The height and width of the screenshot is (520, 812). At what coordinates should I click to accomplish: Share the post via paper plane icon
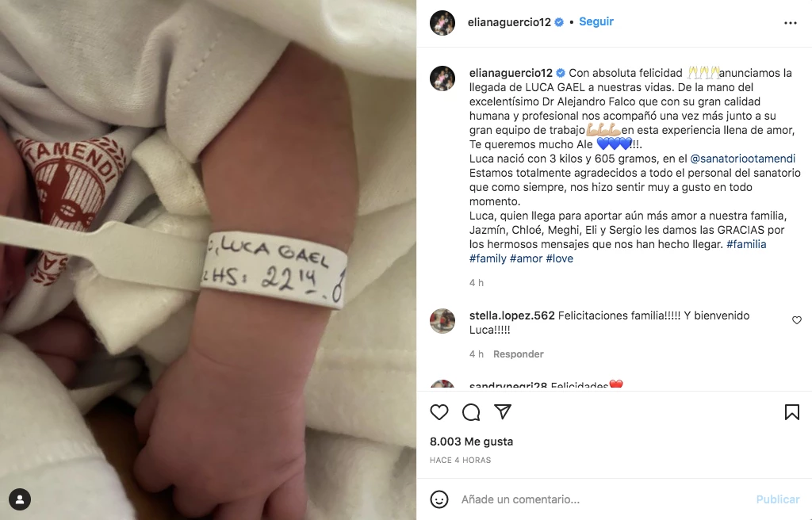click(503, 411)
